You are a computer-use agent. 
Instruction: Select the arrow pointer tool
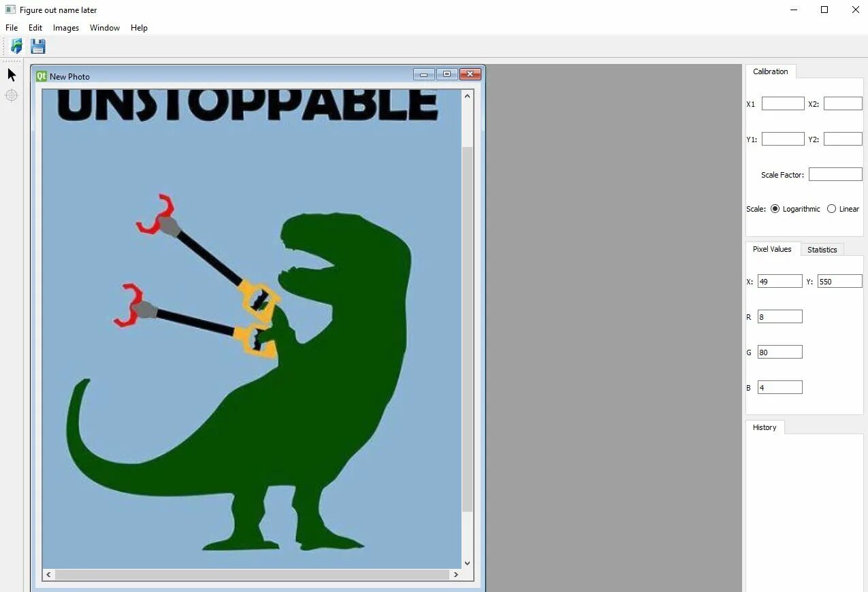12,74
